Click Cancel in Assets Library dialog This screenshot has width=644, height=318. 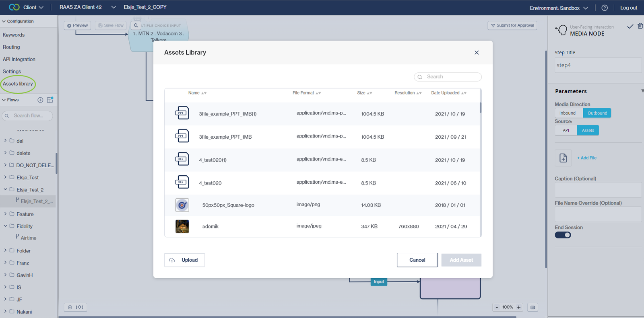point(417,260)
